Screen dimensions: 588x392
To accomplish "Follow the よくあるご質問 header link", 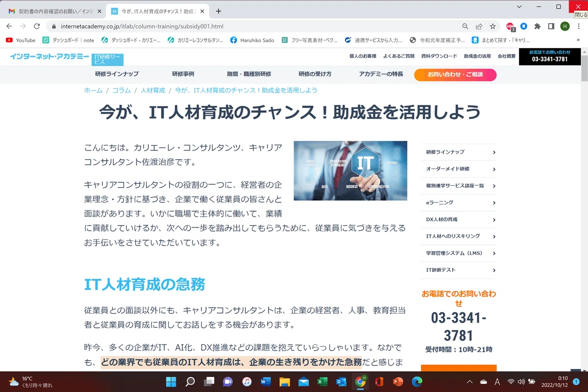I will (x=399, y=56).
